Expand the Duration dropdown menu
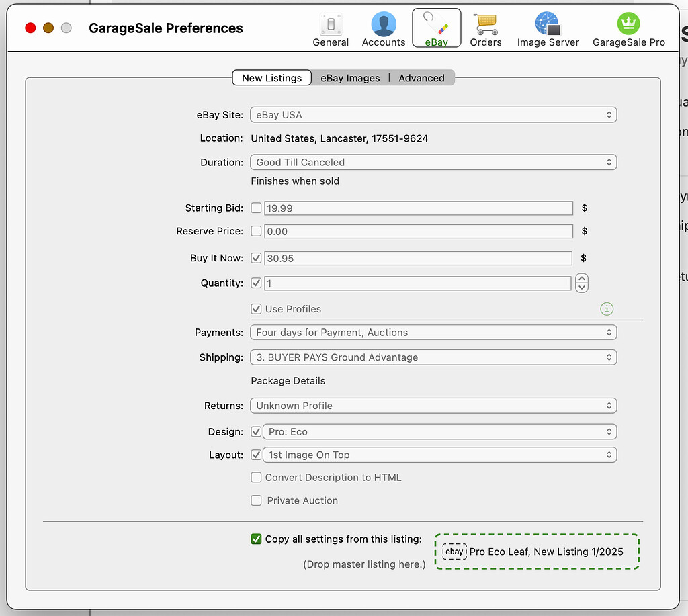Viewport: 688px width, 616px height. (x=433, y=162)
